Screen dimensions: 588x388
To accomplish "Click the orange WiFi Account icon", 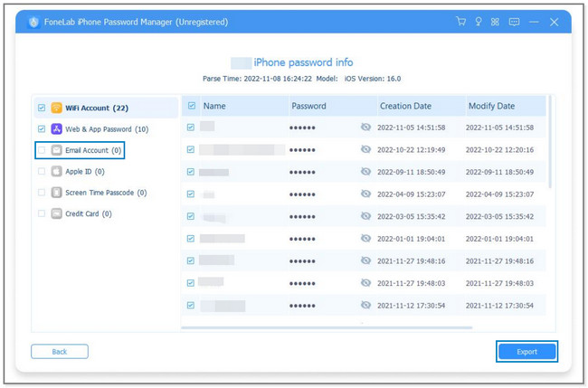I will pos(56,108).
